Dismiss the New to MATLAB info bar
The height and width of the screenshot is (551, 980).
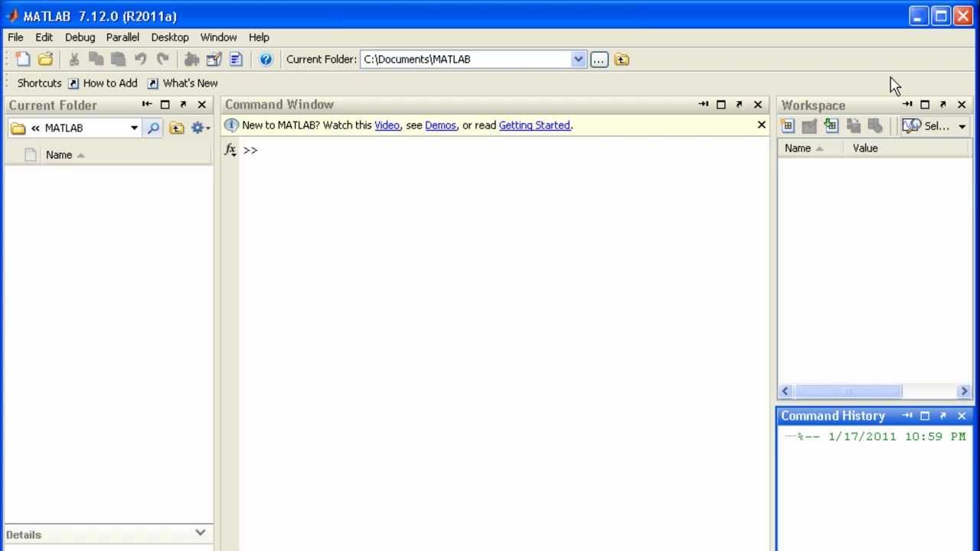coord(761,125)
